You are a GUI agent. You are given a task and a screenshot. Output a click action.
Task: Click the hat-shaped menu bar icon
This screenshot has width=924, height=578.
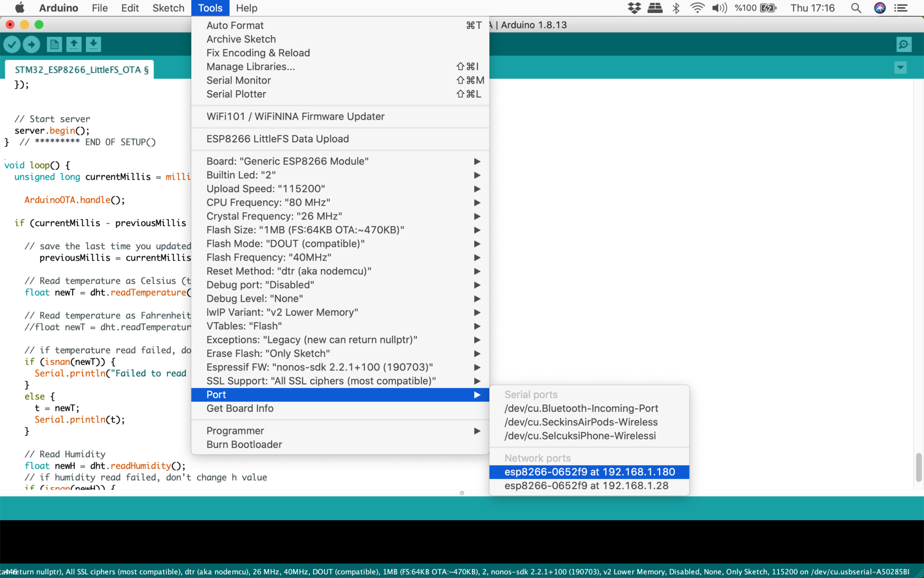[655, 8]
